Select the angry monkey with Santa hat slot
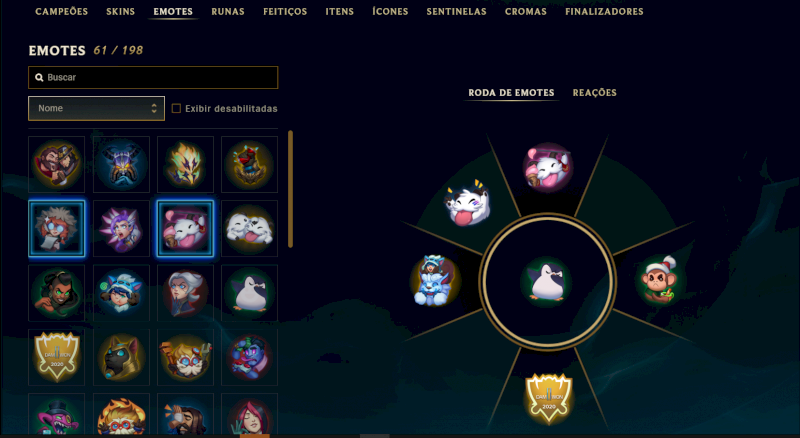This screenshot has width=800, height=438. coord(659,280)
